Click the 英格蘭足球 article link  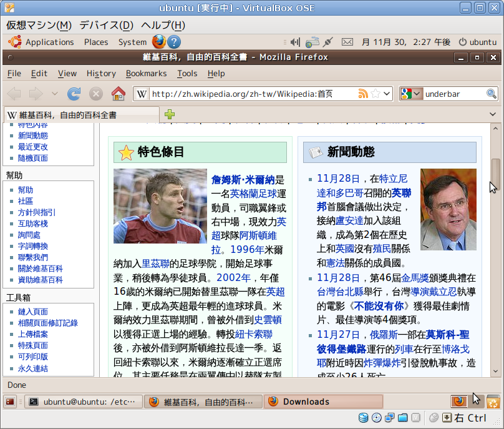253,193
